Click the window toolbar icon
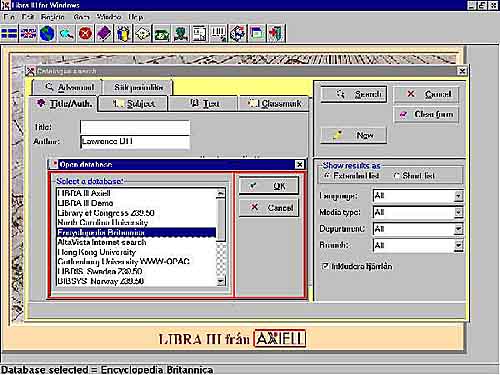500x375 pixels. (x=256, y=34)
